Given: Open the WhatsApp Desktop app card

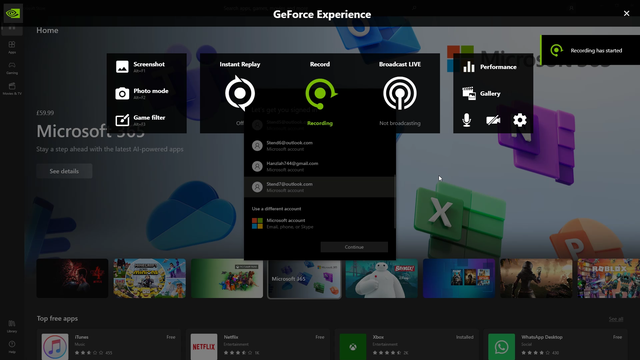Looking at the screenshot, I should click(x=556, y=345).
